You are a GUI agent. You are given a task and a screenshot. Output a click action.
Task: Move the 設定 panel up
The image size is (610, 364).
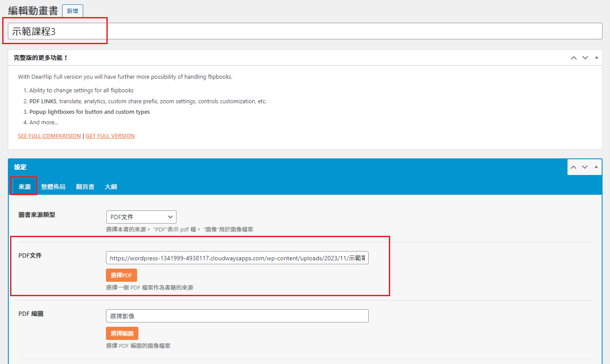pyautogui.click(x=573, y=167)
